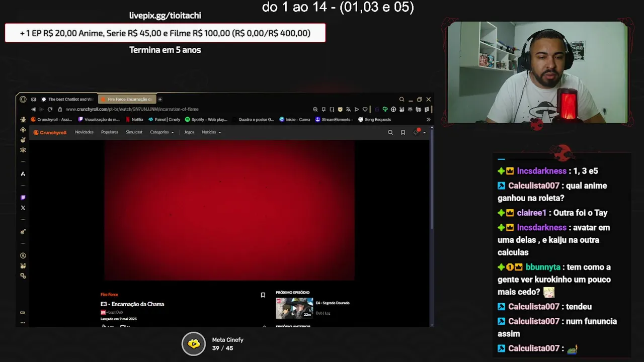Open StreamElements bookmark

click(x=335, y=120)
